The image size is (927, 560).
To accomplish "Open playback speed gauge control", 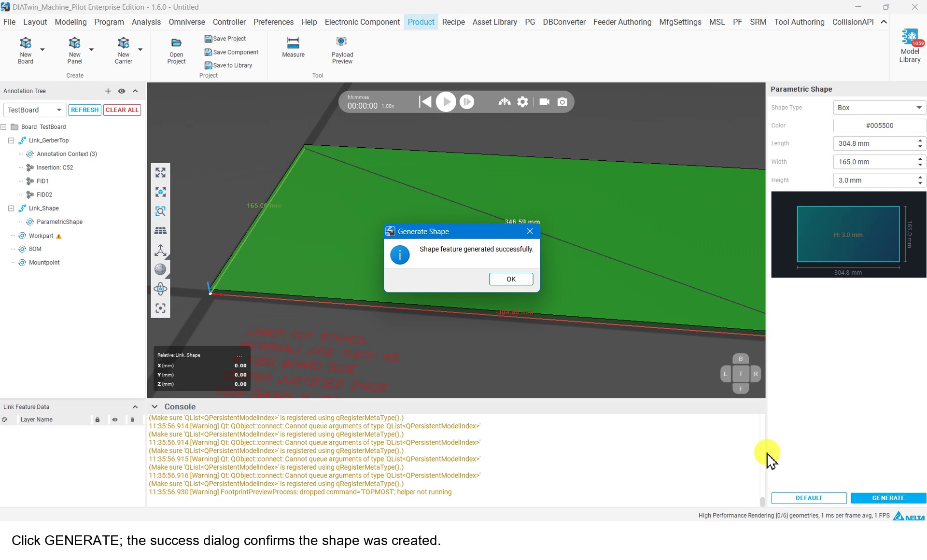I will (505, 102).
